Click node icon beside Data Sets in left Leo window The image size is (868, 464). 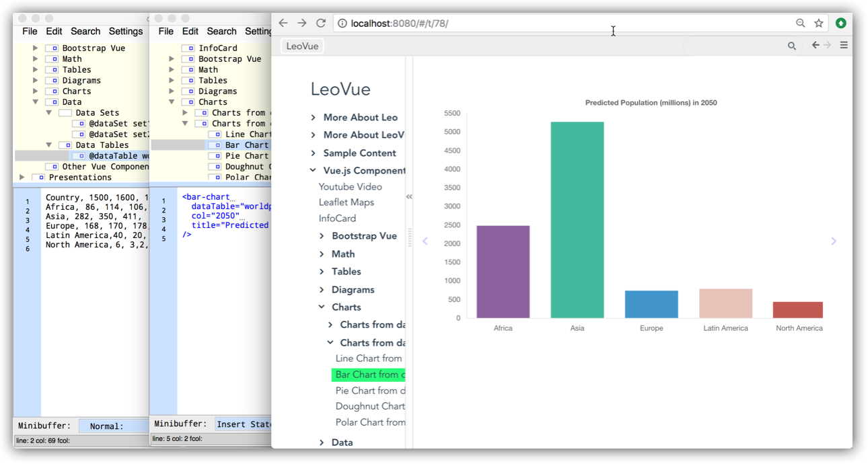coord(65,113)
